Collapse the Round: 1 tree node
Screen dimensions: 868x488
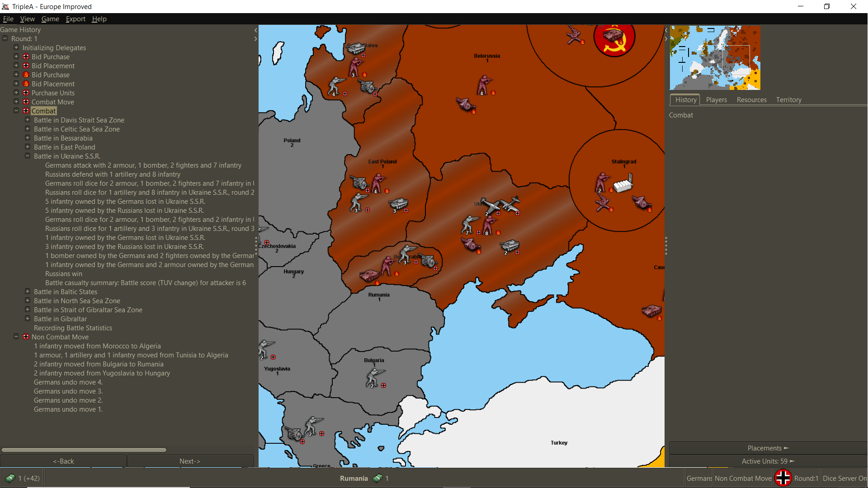[5, 38]
